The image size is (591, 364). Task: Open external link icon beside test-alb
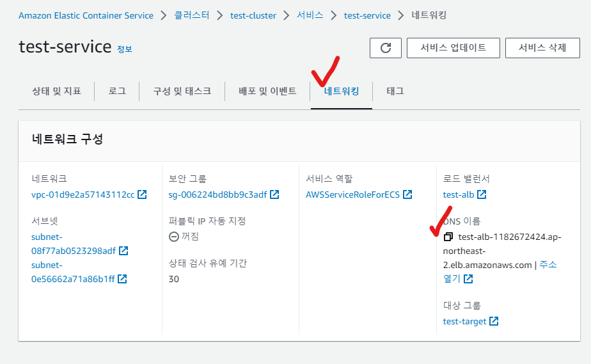pyautogui.click(x=482, y=194)
